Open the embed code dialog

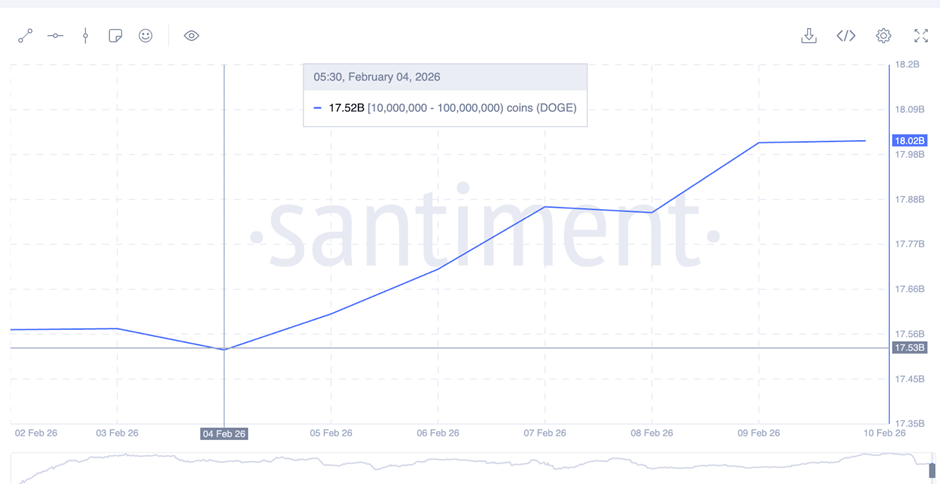point(846,36)
